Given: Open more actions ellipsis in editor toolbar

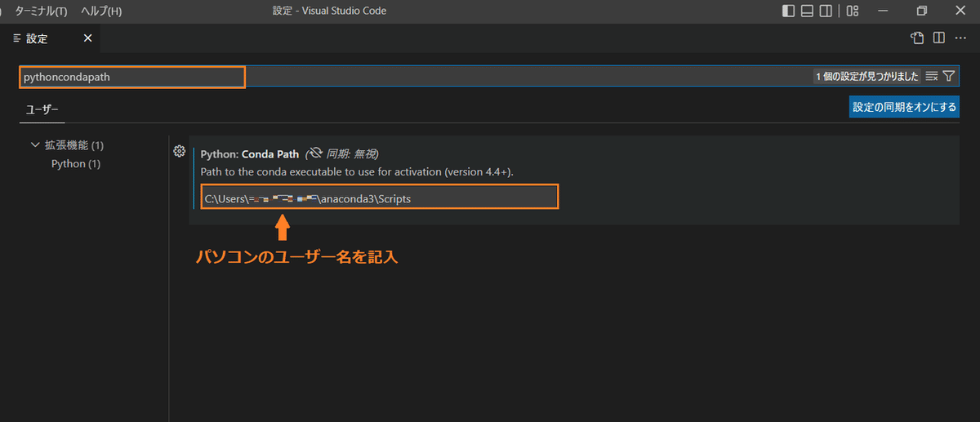Looking at the screenshot, I should (960, 38).
